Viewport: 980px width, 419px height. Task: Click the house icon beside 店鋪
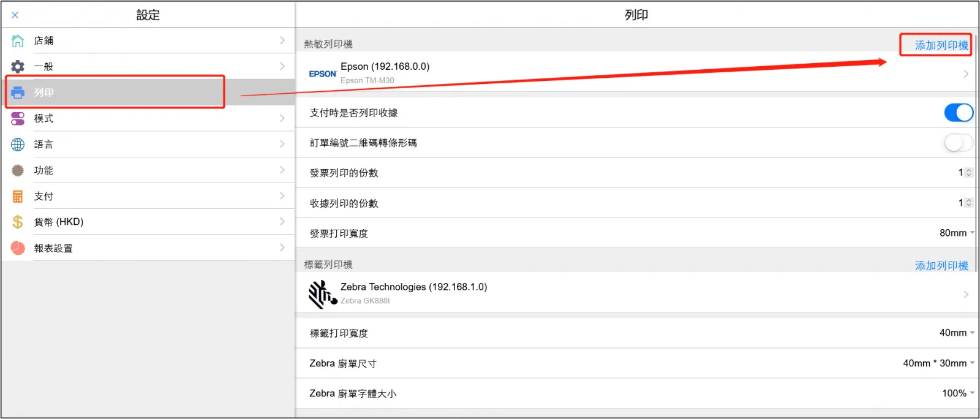coord(18,41)
